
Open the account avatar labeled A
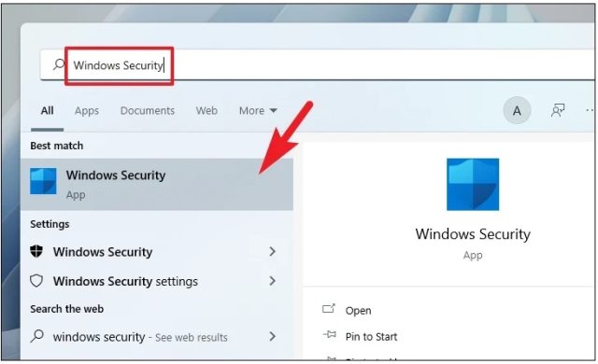click(517, 110)
